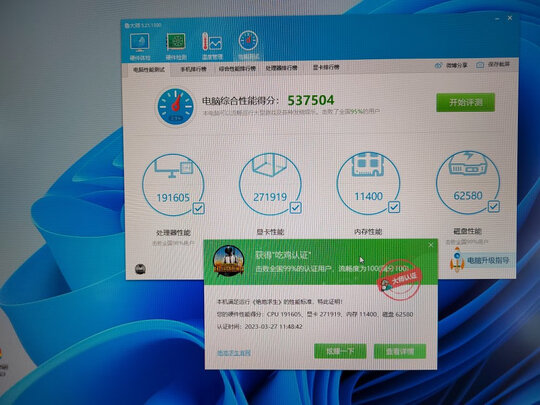Click the 微博分享 Weibo share icon
The width and height of the screenshot is (540, 405).
[x=438, y=65]
